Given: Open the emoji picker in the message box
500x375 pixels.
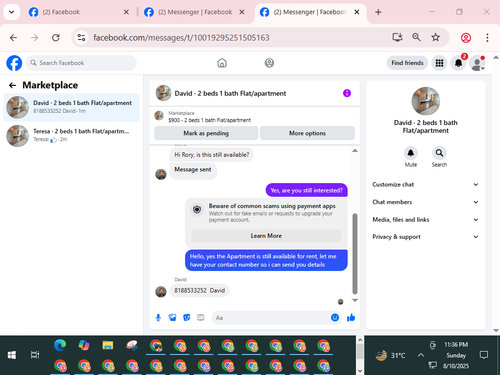Looking at the screenshot, I should (335, 318).
